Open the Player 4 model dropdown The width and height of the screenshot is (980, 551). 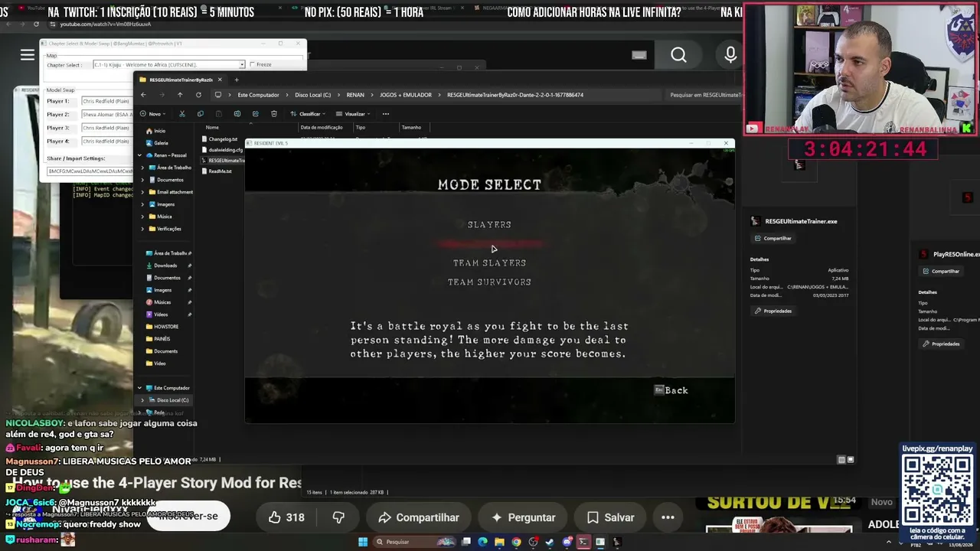[107, 142]
